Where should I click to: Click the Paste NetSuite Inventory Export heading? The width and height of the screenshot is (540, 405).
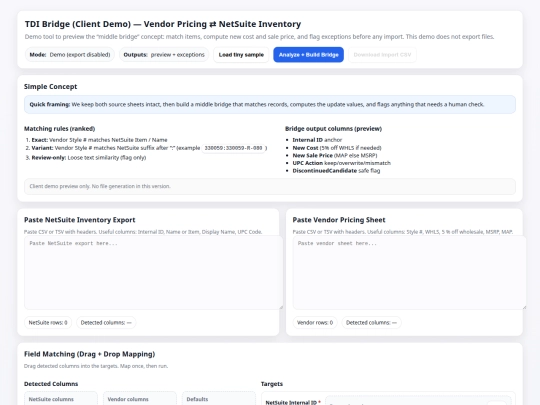tap(80, 220)
